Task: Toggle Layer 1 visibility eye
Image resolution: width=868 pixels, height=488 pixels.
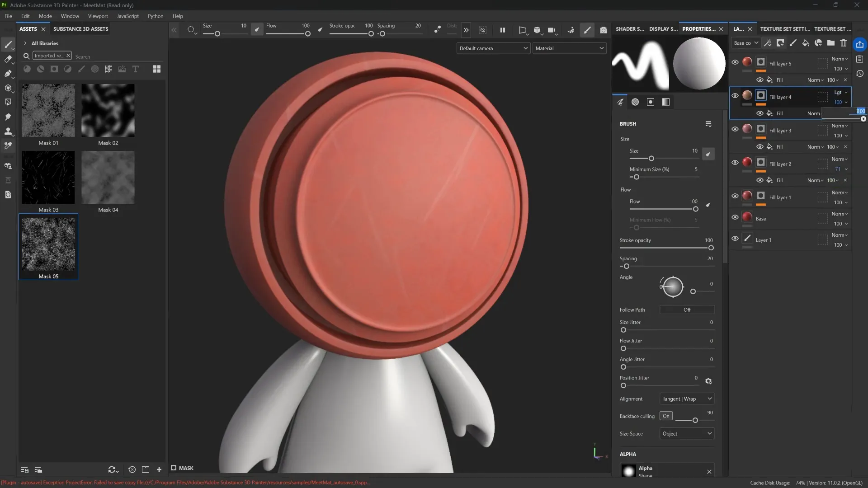Action: [x=735, y=239]
